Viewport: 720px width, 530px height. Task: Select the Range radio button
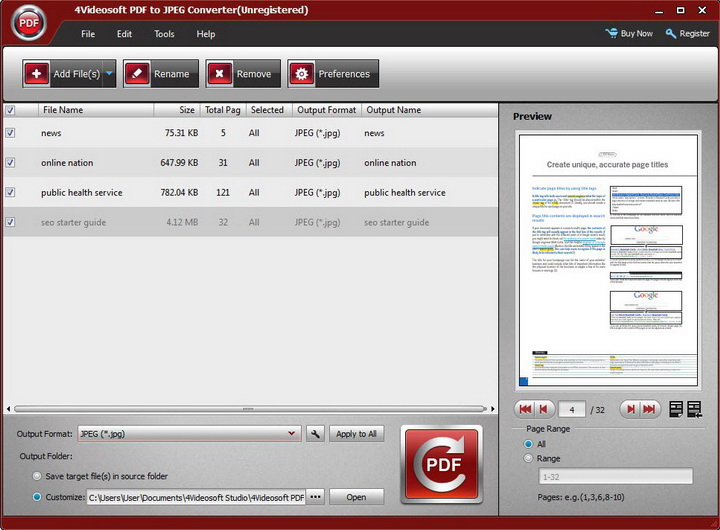click(528, 458)
